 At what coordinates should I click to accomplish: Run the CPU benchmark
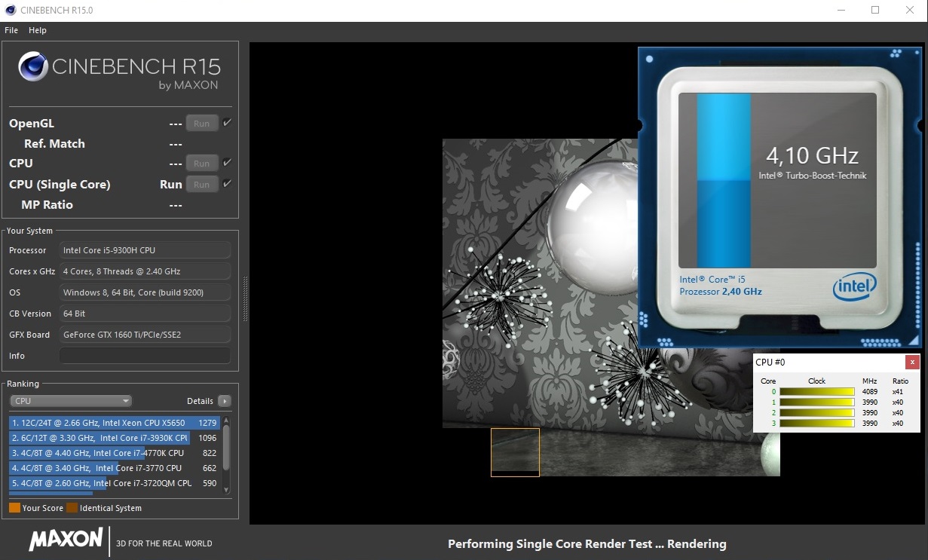202,163
